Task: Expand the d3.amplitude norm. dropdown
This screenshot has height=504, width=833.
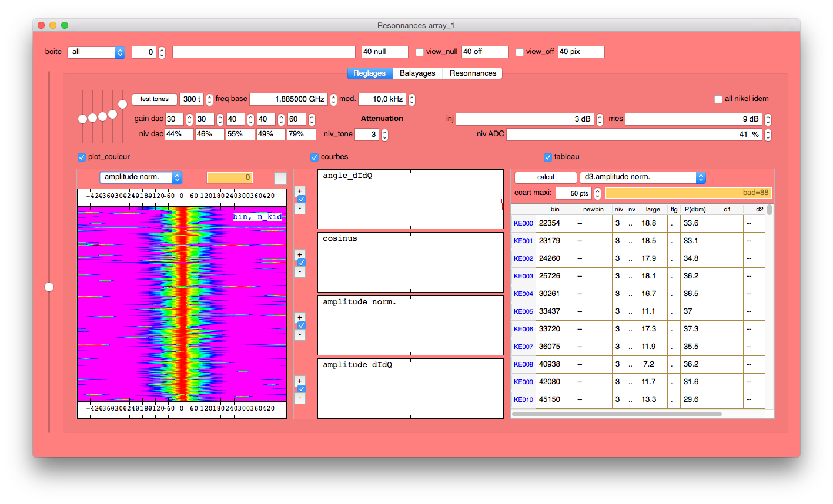Action: 642,177
